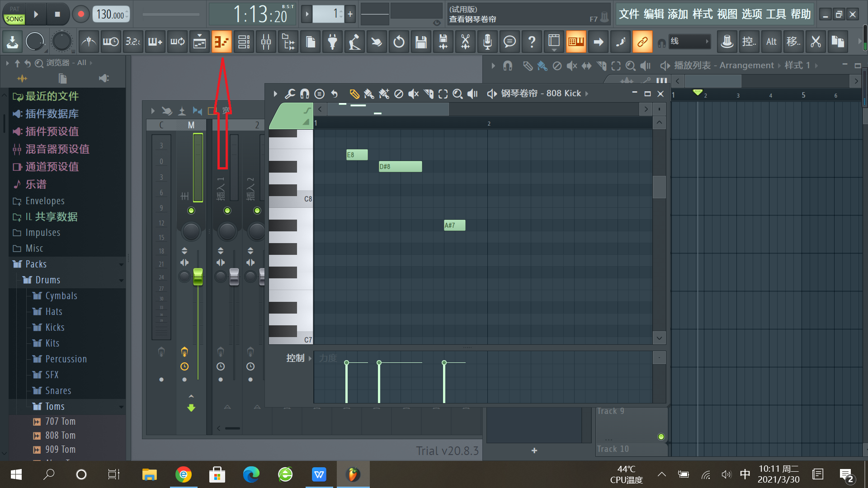The height and width of the screenshot is (488, 868).
Task: Expand the Toms folder in file browser
Action: point(54,406)
